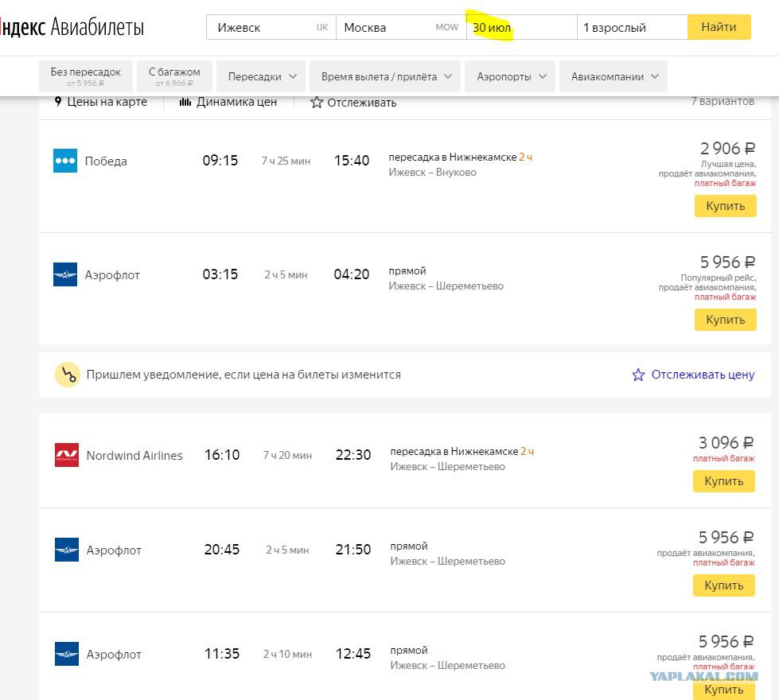Screen dimensions: 779x700
Task: Click the map pin icon by Цены на карте
Action: pos(58,101)
